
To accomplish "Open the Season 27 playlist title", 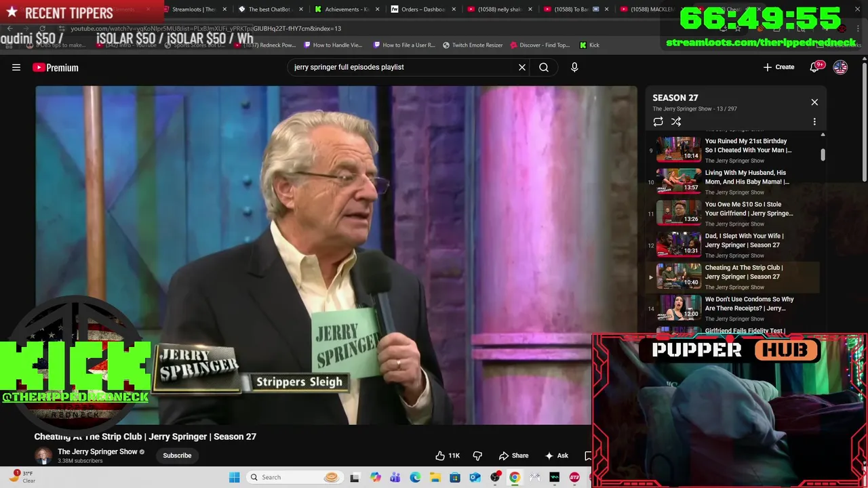I will point(675,98).
